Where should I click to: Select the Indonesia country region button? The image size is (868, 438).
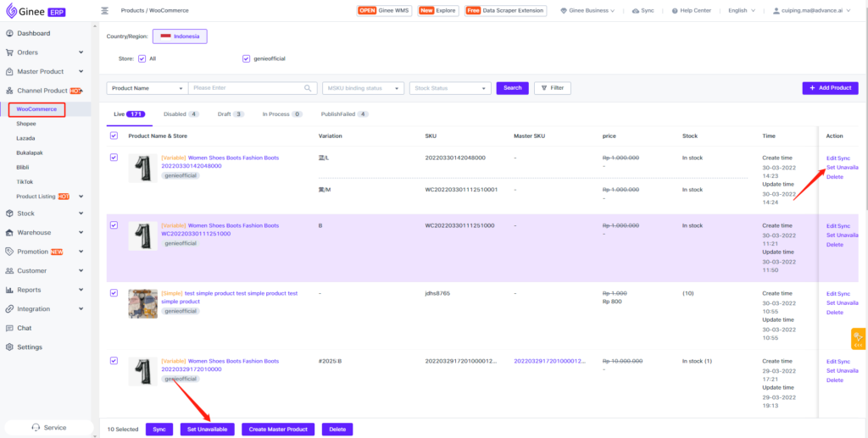coord(180,36)
